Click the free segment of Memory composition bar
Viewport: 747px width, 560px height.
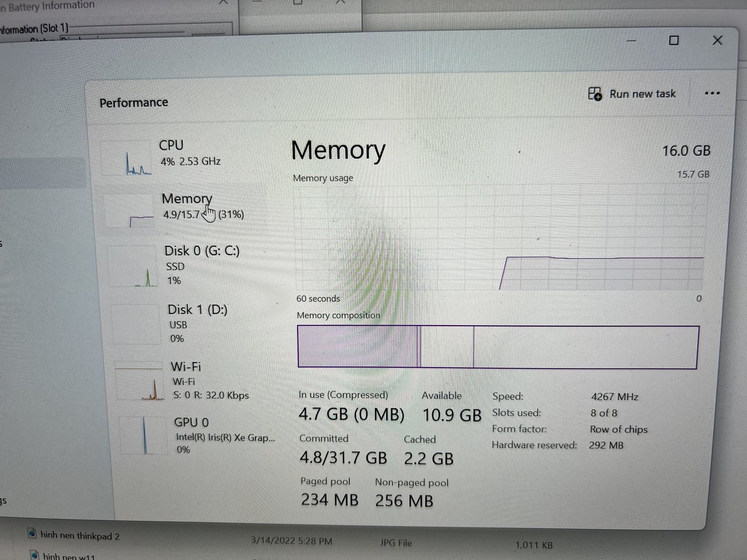coord(585,347)
